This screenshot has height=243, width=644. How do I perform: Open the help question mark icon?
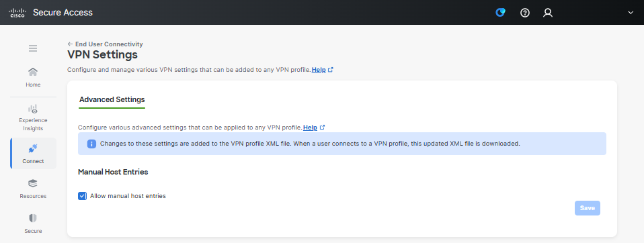point(525,13)
